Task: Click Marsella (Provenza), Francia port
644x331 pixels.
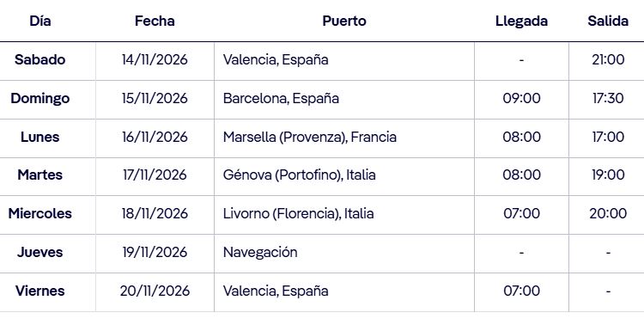Action: pos(310,137)
